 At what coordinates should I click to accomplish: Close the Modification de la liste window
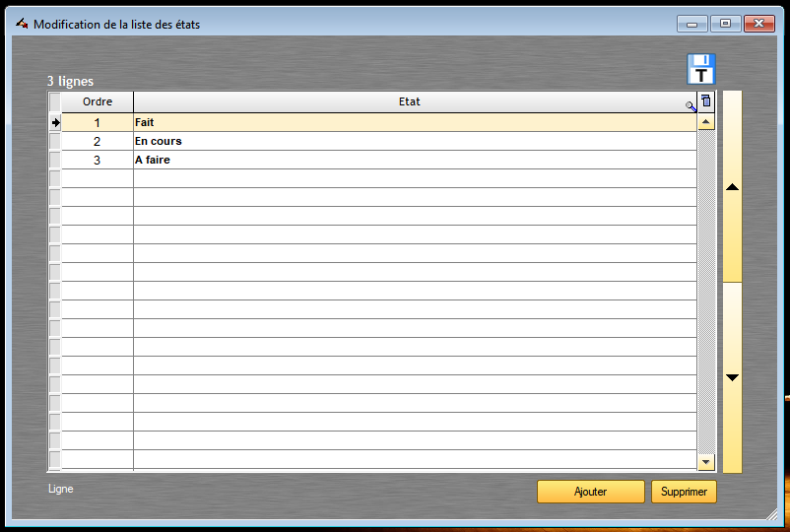759,24
